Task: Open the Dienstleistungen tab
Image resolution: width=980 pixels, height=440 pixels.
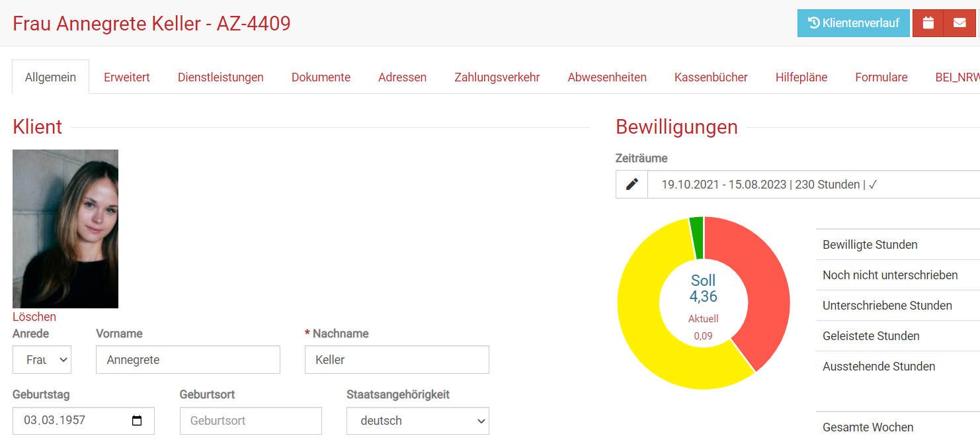Action: point(220,77)
